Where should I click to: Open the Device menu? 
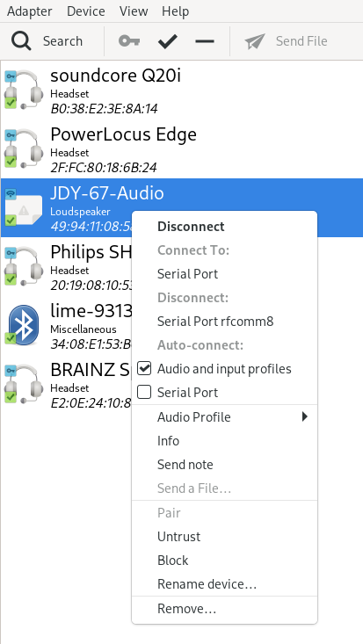tap(85, 11)
